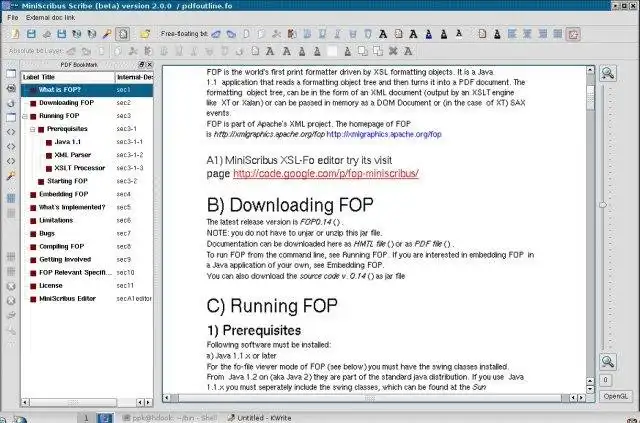The width and height of the screenshot is (640, 423).
Task: Switch to desktop 2 in taskbar pager
Action: tap(105, 418)
